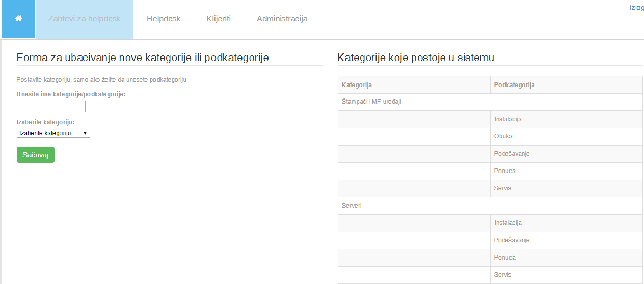The width and height of the screenshot is (644, 284).
Task: Open the Zahtevi za helpdesk tab
Action: point(84,19)
